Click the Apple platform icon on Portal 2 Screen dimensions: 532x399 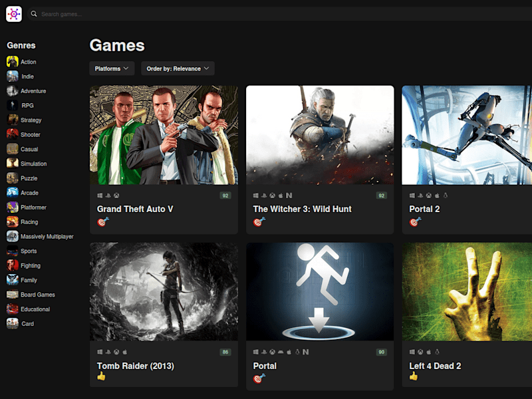pyautogui.click(x=437, y=196)
